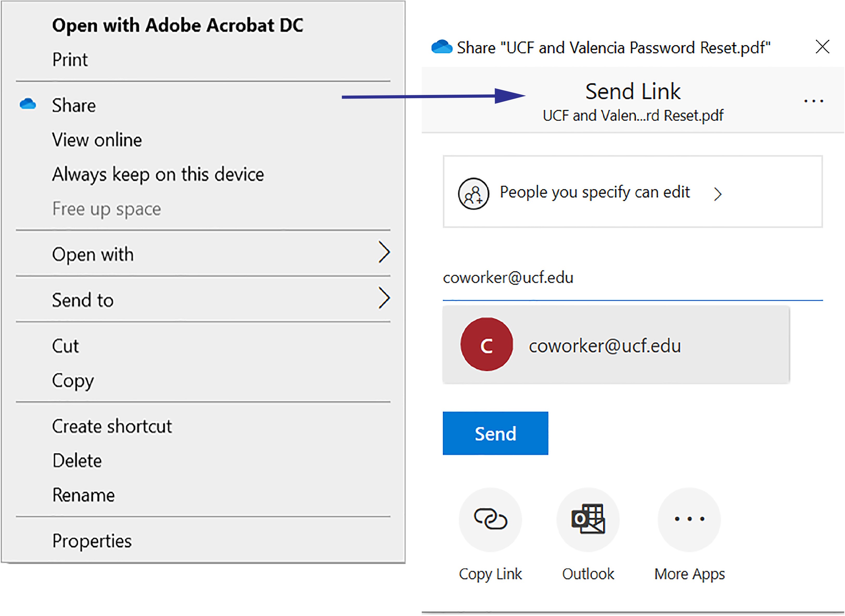845x616 pixels.
Task: Open the ellipsis menu beside Send Link
Action: 814,101
